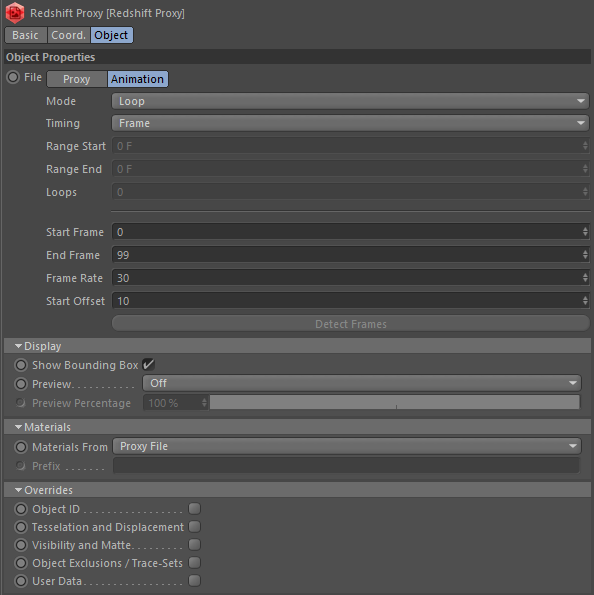
Task: Toggle Object Exclusions / Trace-Sets keyframe circle
Action: click(x=21, y=563)
